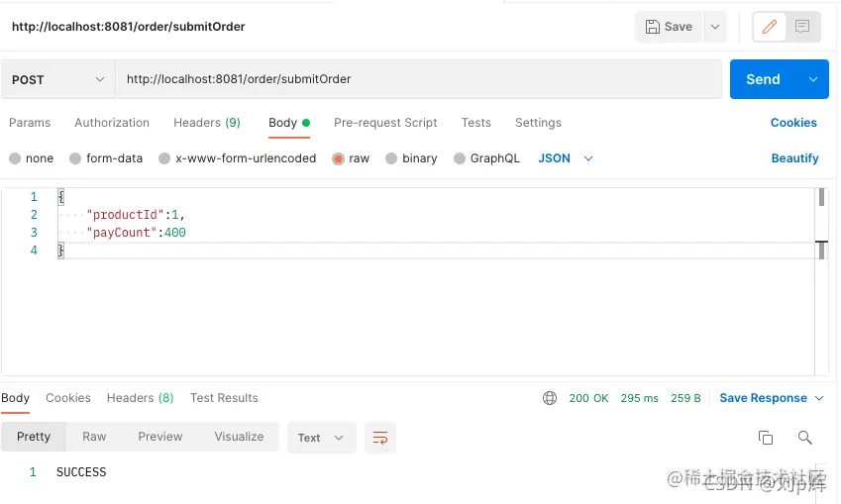Open the Test Results tab
Image resolution: width=841 pixels, height=504 pixels.
[x=224, y=398]
